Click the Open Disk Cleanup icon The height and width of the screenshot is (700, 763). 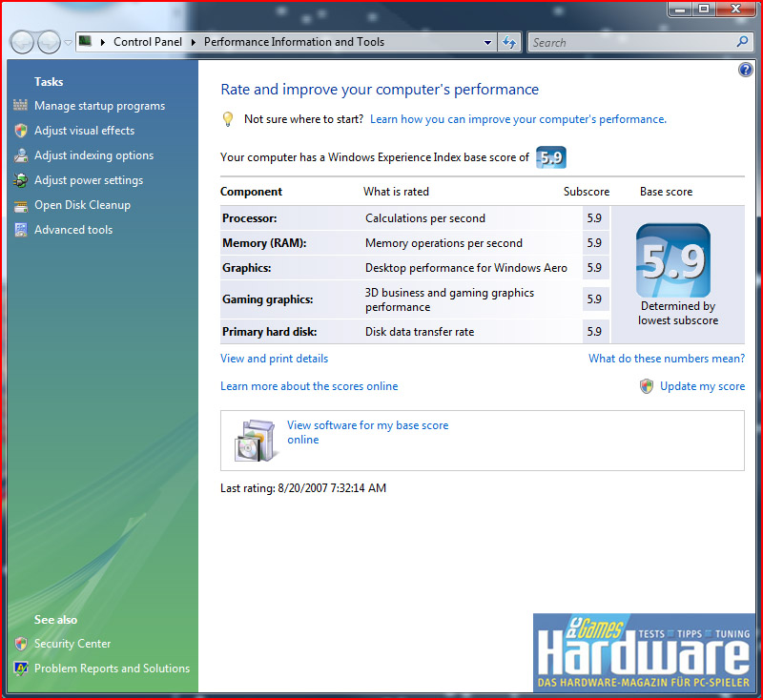(x=20, y=205)
